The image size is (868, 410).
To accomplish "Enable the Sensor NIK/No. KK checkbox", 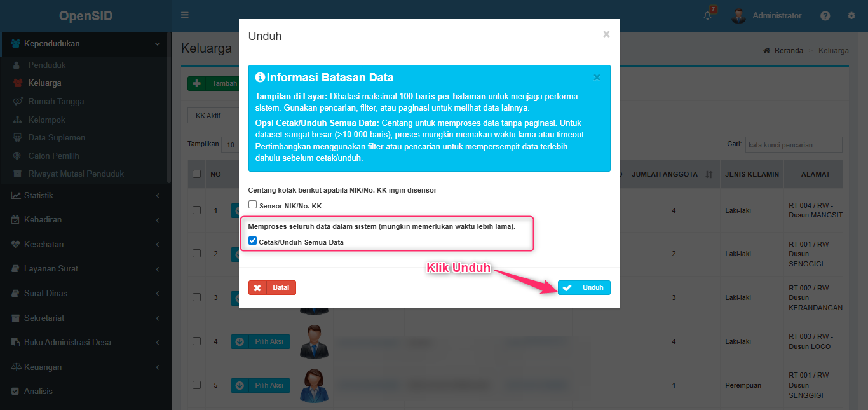I will pos(252,205).
